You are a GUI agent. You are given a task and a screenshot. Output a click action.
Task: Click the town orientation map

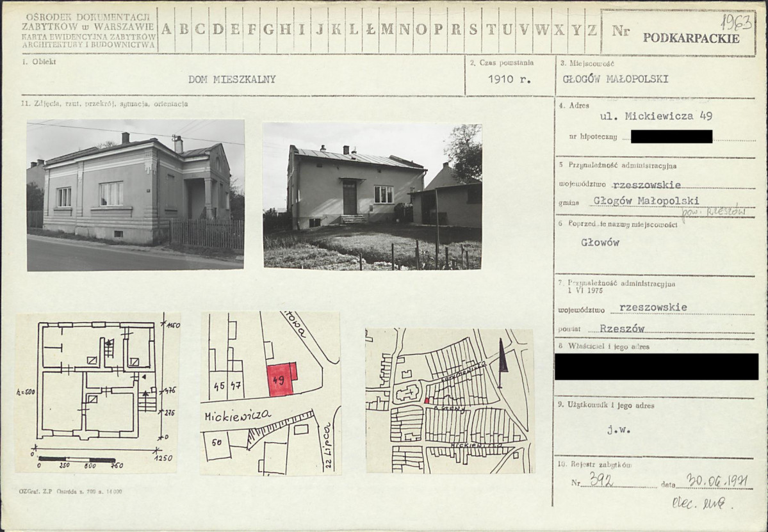(450, 400)
